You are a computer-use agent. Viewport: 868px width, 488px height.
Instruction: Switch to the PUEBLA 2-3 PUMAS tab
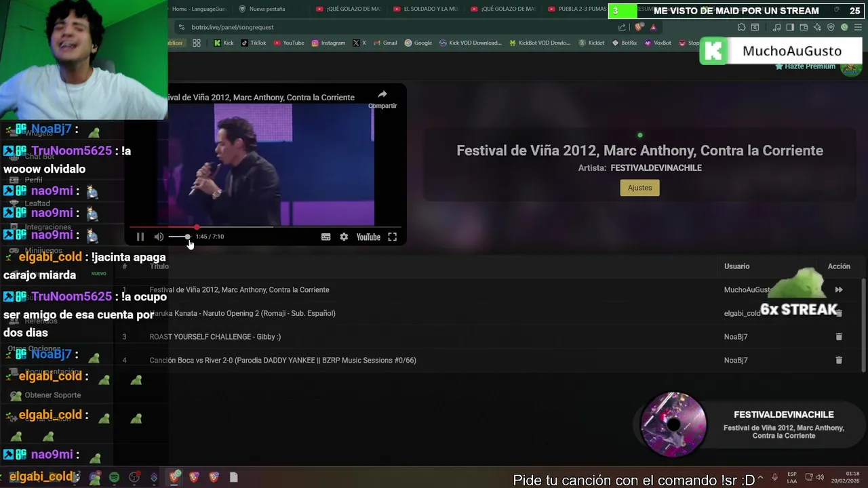click(x=578, y=9)
